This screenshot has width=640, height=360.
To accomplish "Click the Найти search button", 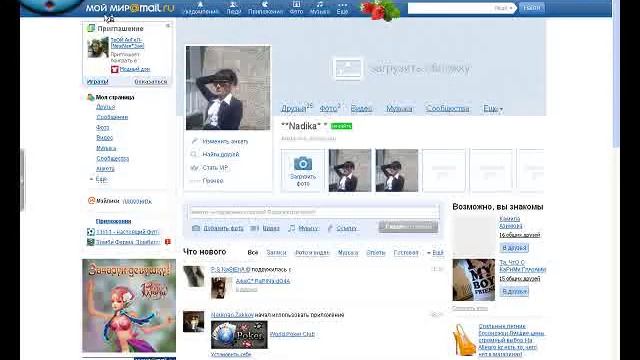I will [x=531, y=8].
